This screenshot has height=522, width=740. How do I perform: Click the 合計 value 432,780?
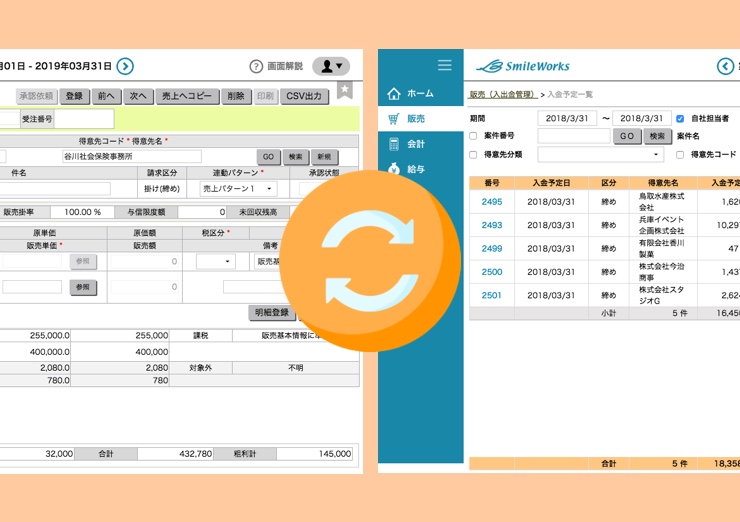pos(196,454)
